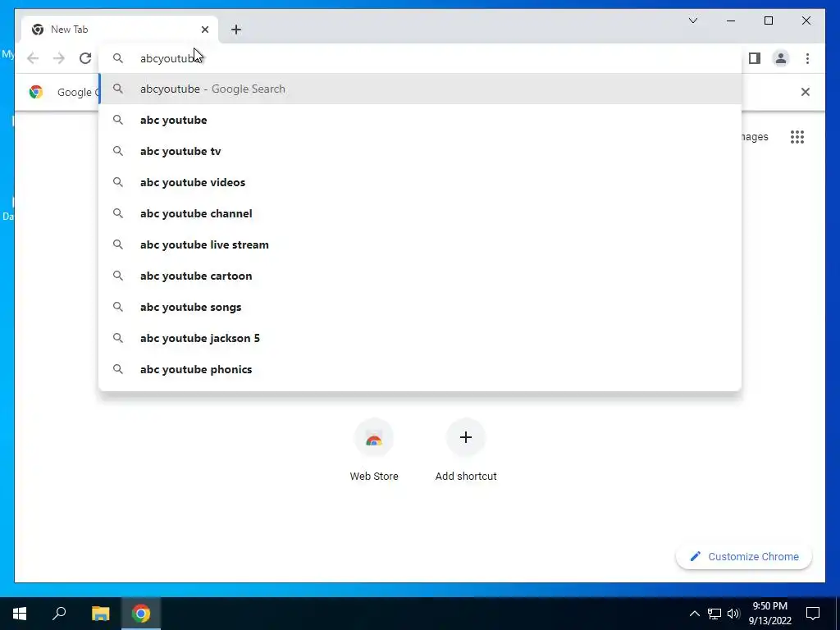
Task: Open the Google apps grid
Action: (797, 137)
